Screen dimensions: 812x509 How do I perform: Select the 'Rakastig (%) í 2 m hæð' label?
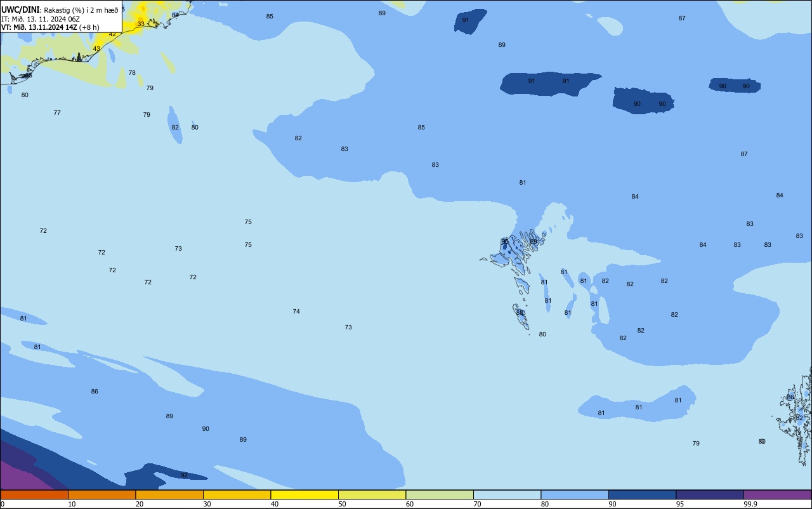pyautogui.click(x=81, y=10)
